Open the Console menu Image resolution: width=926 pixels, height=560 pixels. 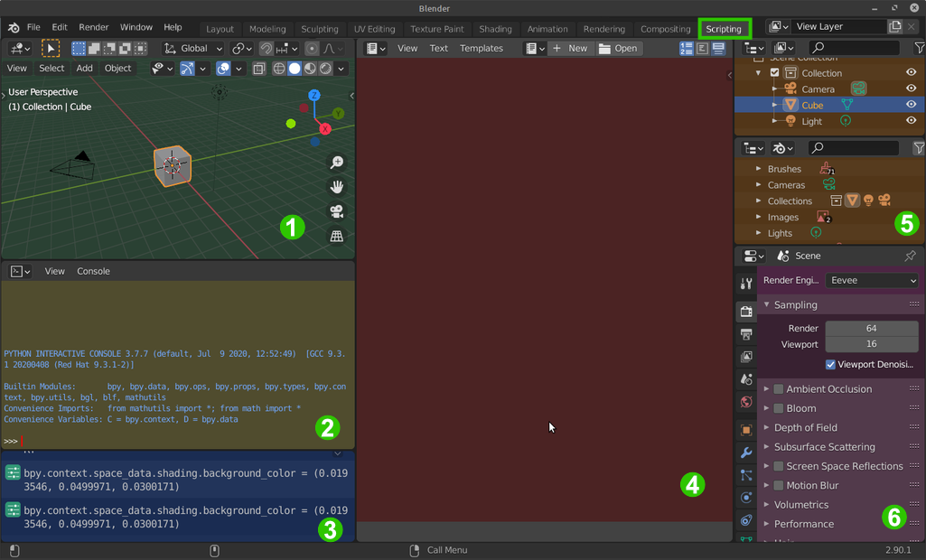(93, 271)
